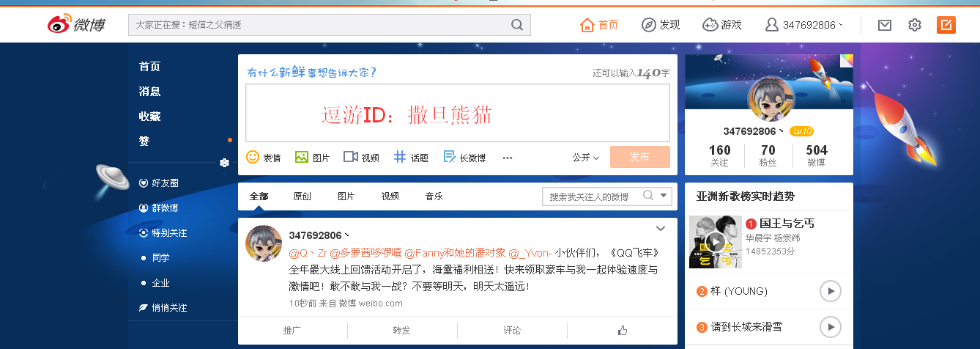Open the settings gear icon in top bar
This screenshot has width=980, height=349.
pos(915,25)
